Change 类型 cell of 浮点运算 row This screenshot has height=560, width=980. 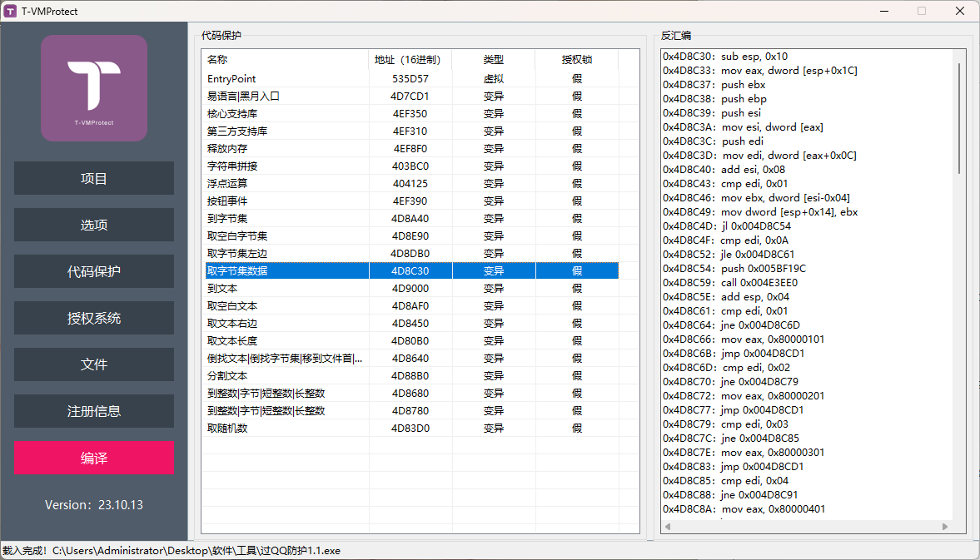494,184
